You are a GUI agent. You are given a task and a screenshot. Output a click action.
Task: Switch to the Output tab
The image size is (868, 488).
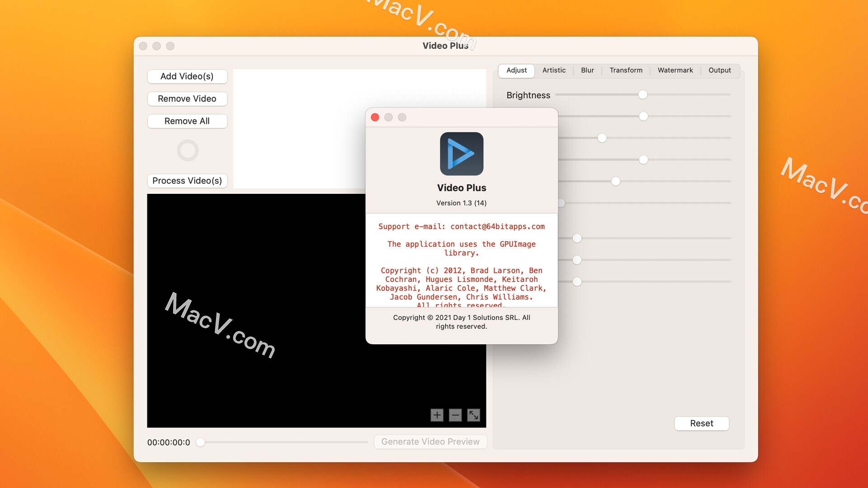719,70
